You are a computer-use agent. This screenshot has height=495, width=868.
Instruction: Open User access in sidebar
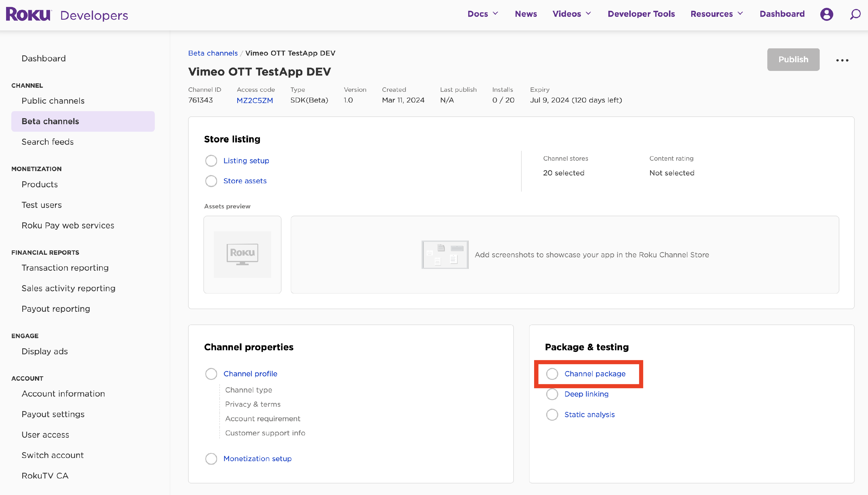(45, 435)
